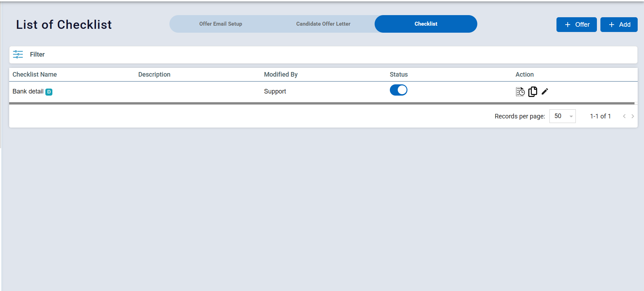Click the Offer button
644x291 pixels.
click(x=577, y=25)
